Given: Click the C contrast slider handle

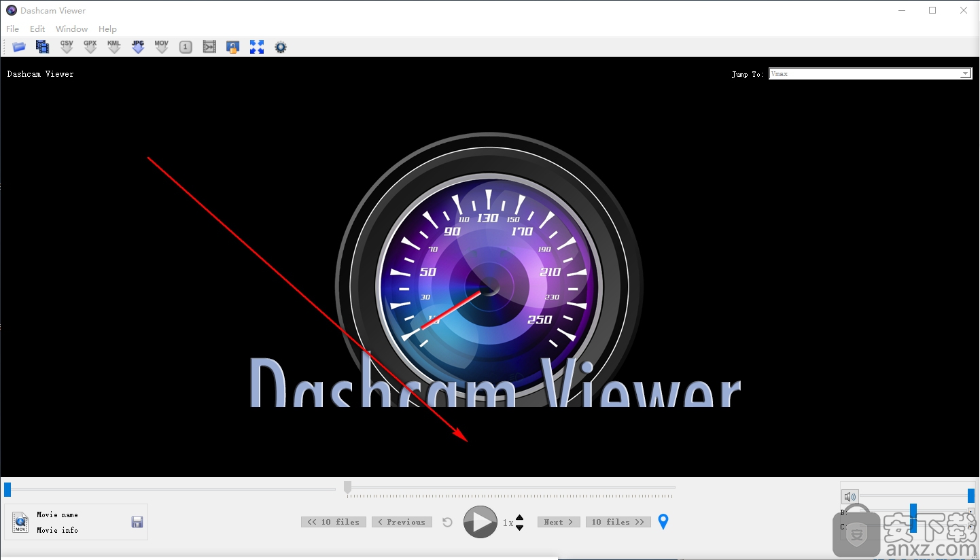Looking at the screenshot, I should click(913, 526).
